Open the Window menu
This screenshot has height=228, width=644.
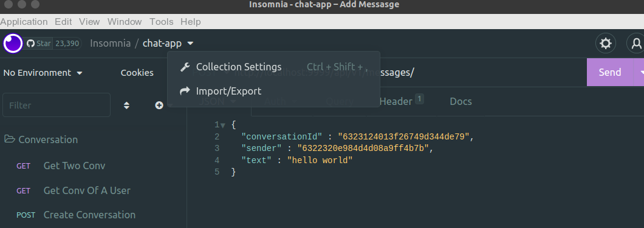125,22
